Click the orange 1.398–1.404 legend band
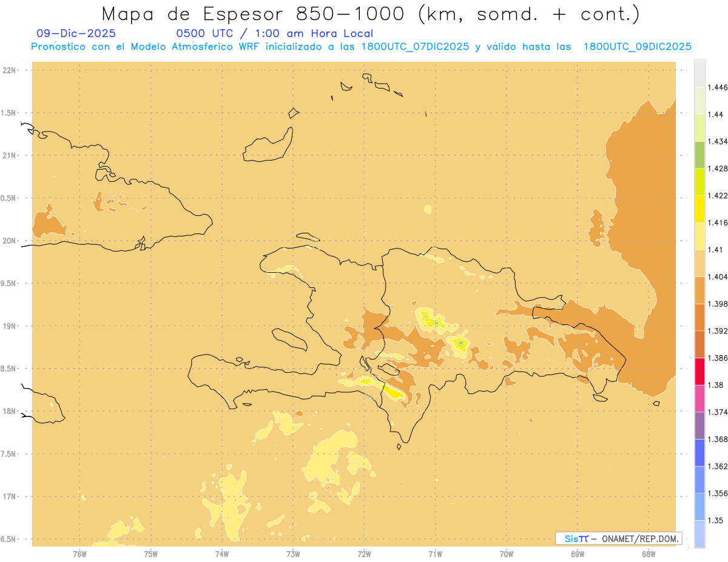Image resolution: width=728 pixels, height=562 pixels. (699, 290)
